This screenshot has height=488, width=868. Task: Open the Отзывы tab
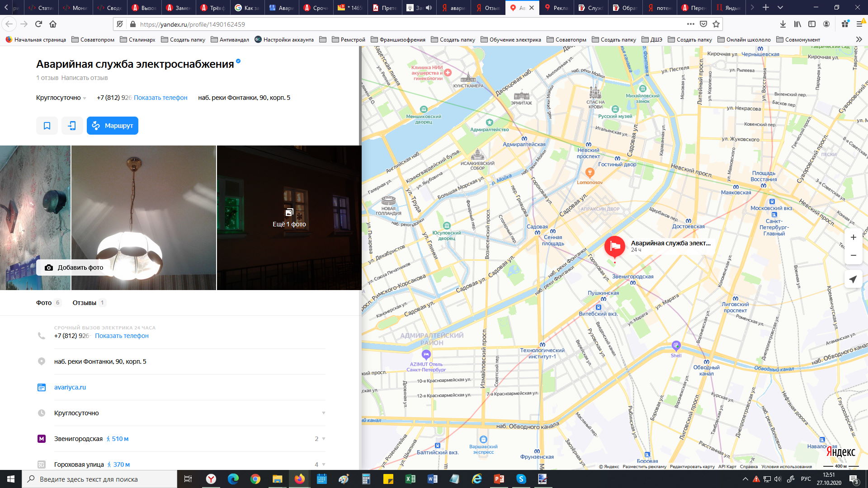(x=85, y=303)
